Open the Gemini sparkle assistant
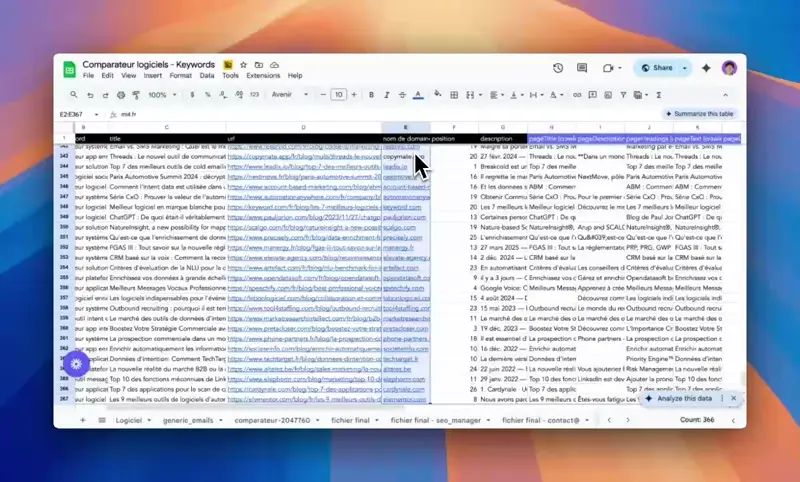Screen dimensions: 800x482 click(706, 68)
